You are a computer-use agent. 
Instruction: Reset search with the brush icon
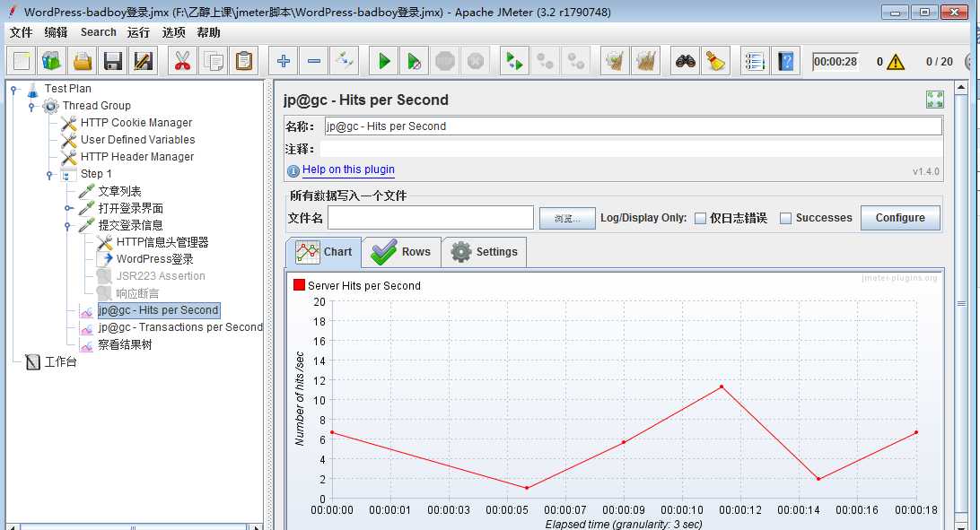[x=715, y=61]
